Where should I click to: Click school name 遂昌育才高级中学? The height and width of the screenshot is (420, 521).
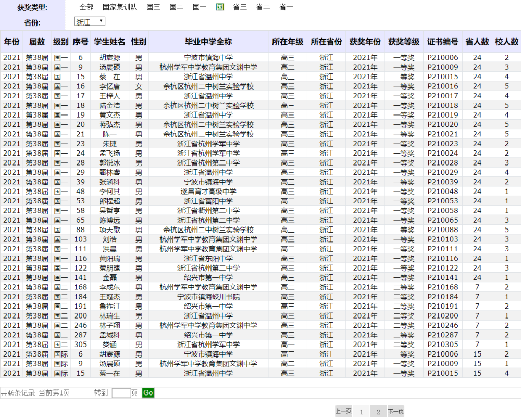pyautogui.click(x=208, y=192)
